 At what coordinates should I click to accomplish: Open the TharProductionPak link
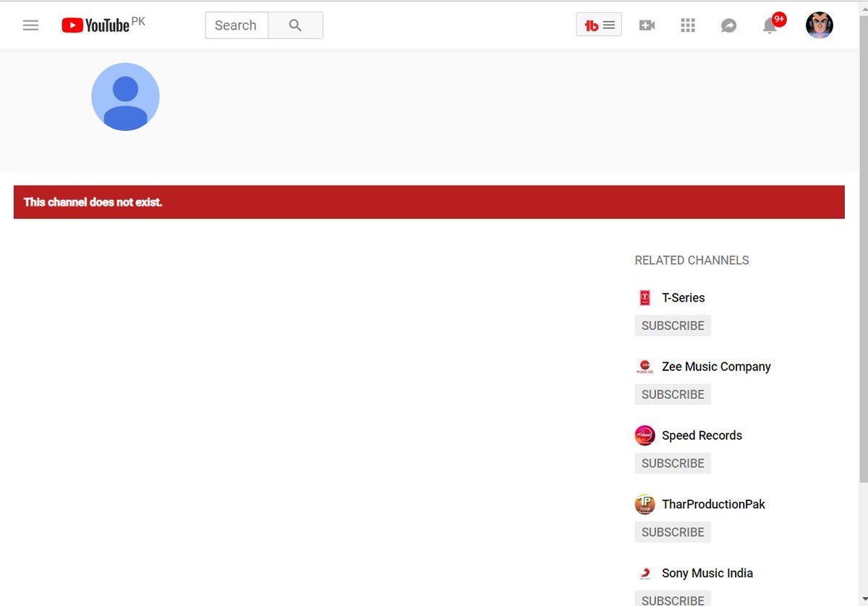coord(713,504)
